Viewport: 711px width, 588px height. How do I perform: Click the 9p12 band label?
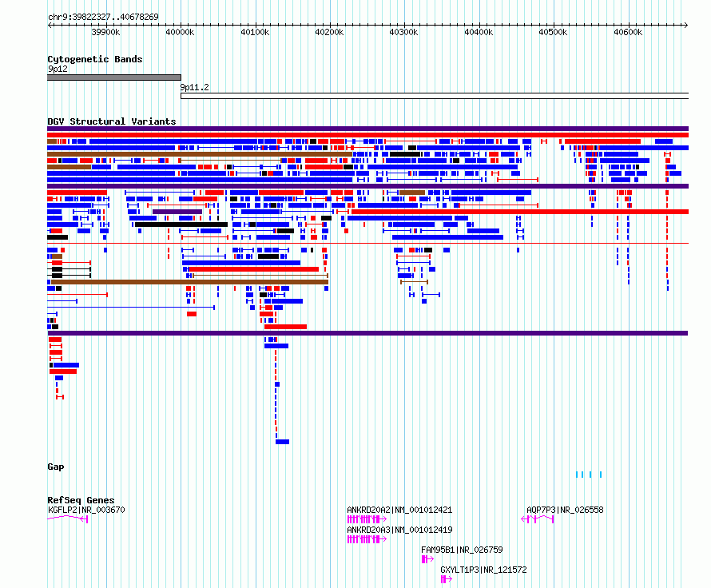coord(58,69)
